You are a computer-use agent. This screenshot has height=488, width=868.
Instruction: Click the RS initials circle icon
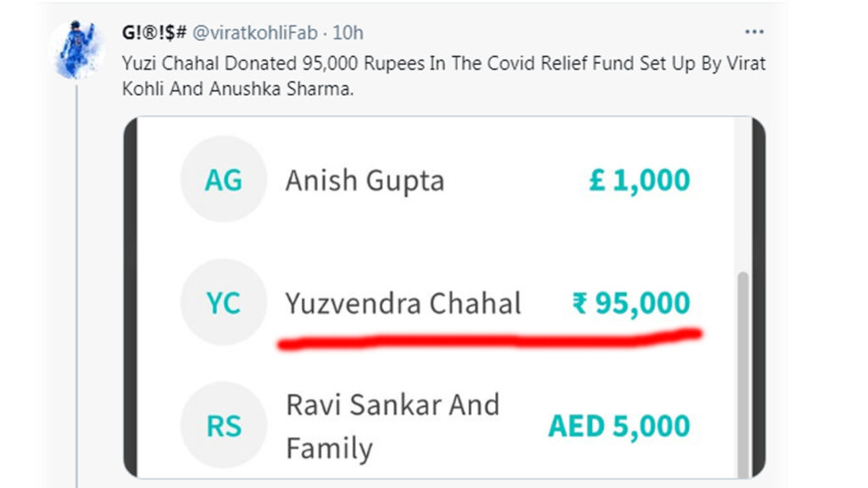pyautogui.click(x=223, y=425)
